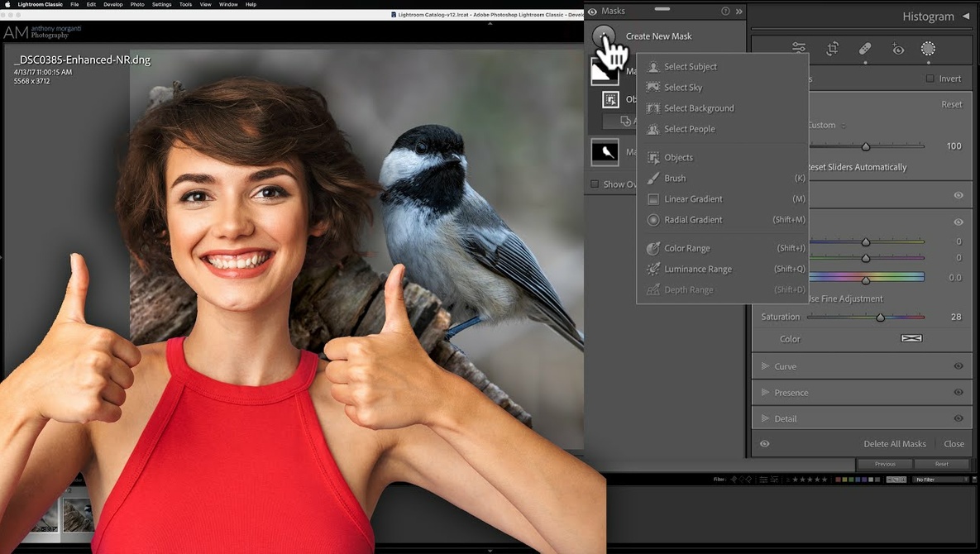Collapse the Histogram panel
980x554 pixels.
point(966,16)
